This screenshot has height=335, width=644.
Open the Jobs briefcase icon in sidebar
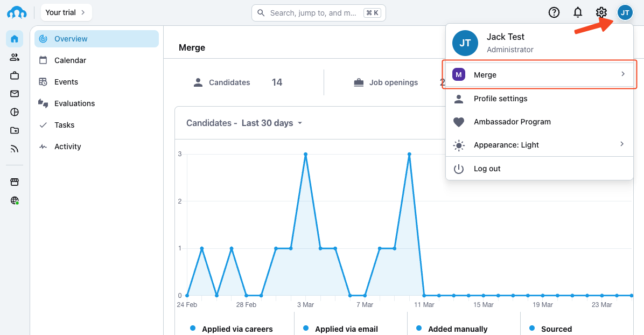[15, 75]
